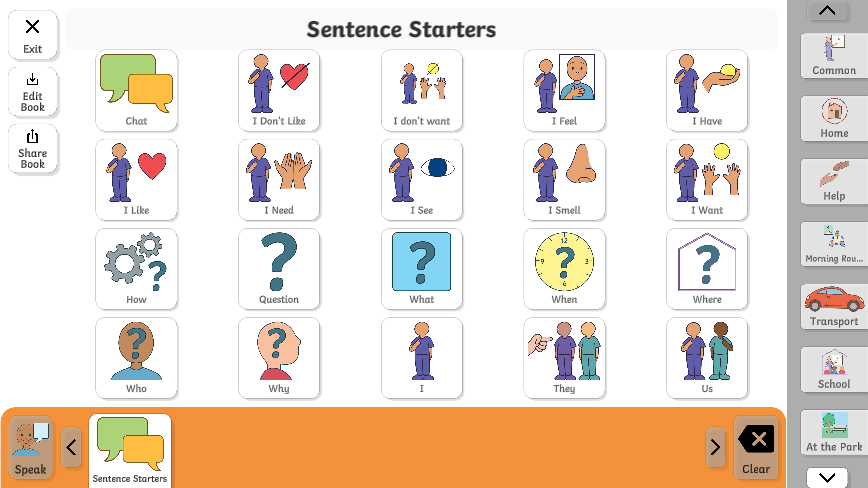868x488 pixels.
Task: Select the 'I Need' hands symbol
Action: pos(279,179)
